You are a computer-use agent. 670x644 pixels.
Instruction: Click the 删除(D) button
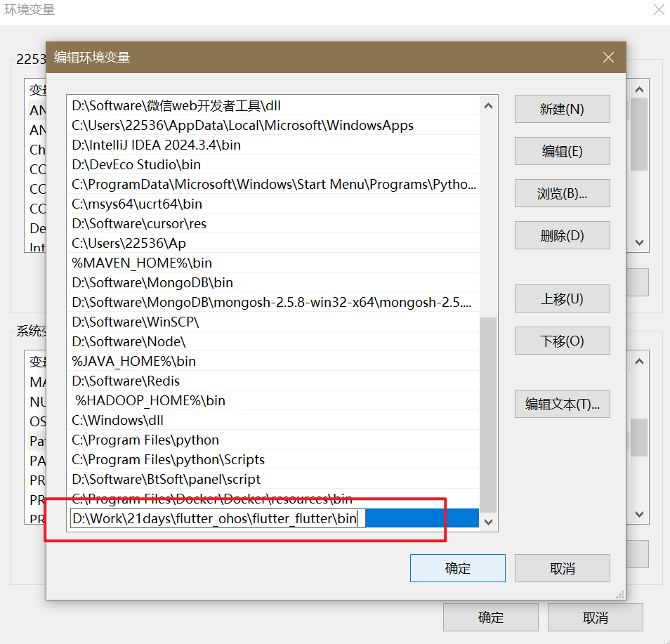(562, 235)
